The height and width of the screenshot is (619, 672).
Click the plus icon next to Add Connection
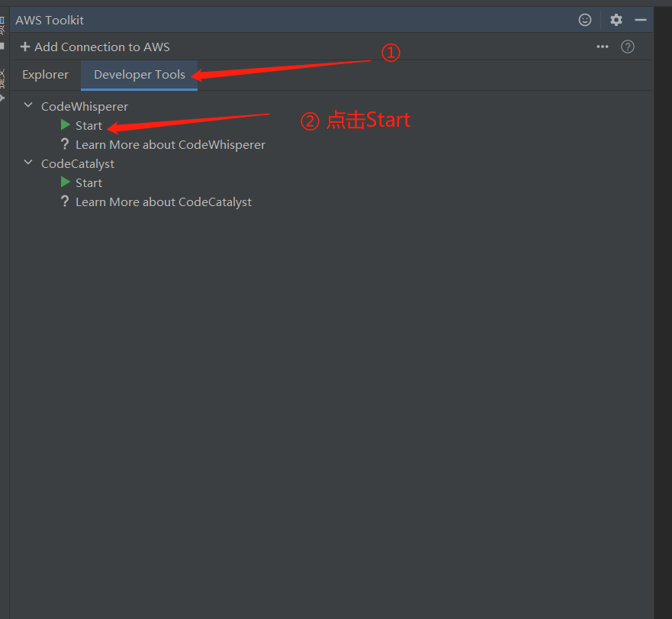[27, 47]
